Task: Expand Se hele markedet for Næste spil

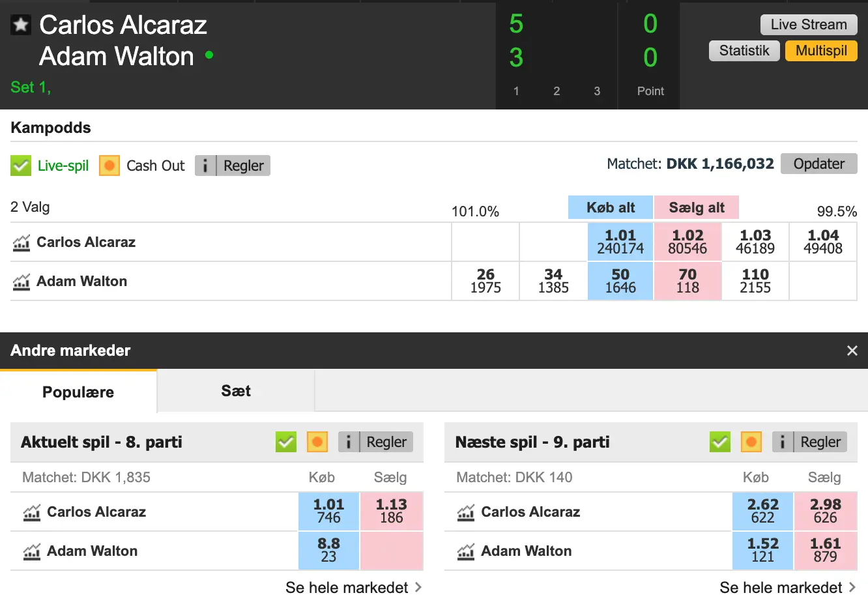Action: 781,587
